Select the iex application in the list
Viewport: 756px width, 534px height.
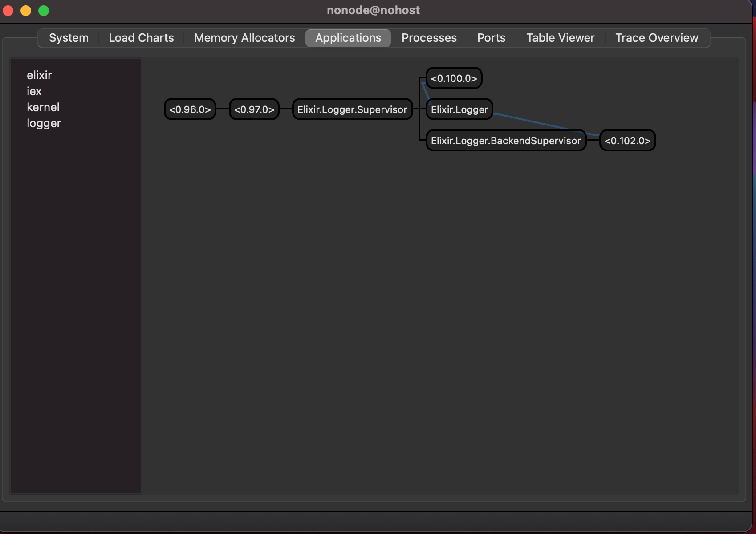click(x=34, y=91)
